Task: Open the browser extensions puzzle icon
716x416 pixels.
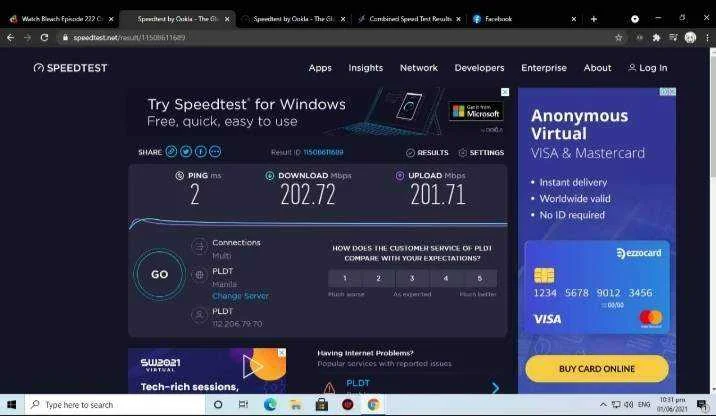Action: [656, 37]
